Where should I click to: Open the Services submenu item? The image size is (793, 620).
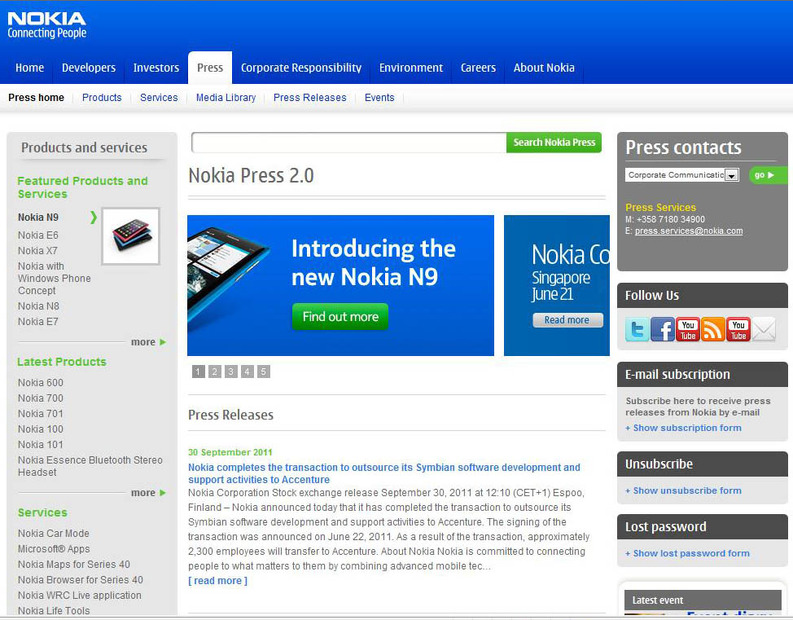click(159, 98)
